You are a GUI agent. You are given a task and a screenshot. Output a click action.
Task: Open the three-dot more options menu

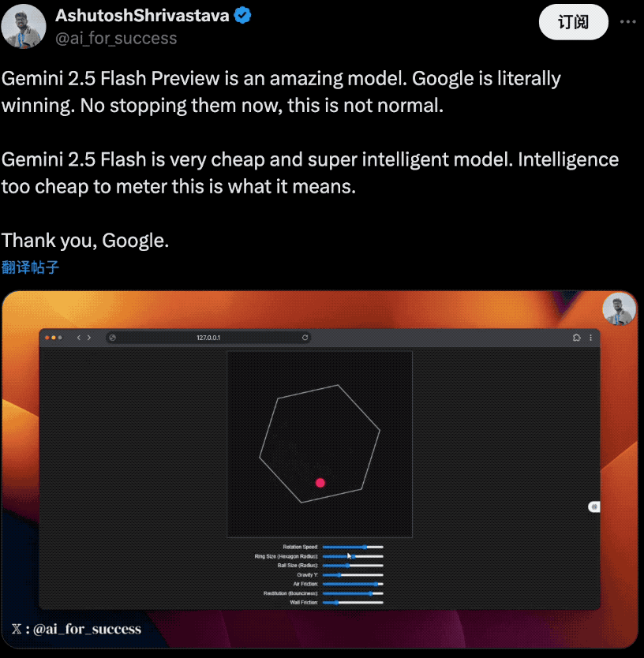click(627, 22)
